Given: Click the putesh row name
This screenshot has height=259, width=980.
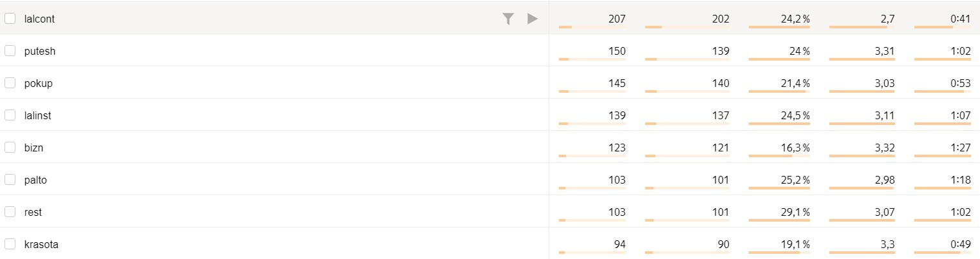Looking at the screenshot, I should click(x=40, y=51).
